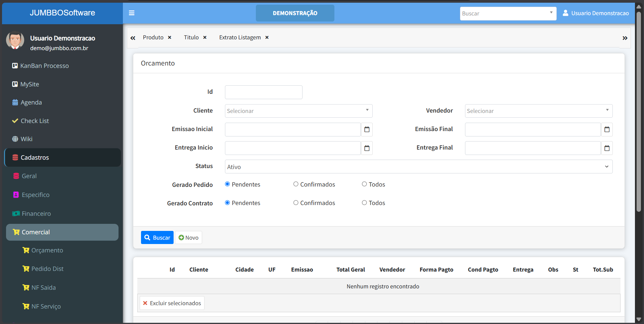644x324 pixels.
Task: Switch to the Extrato Listagem tab
Action: tap(240, 37)
